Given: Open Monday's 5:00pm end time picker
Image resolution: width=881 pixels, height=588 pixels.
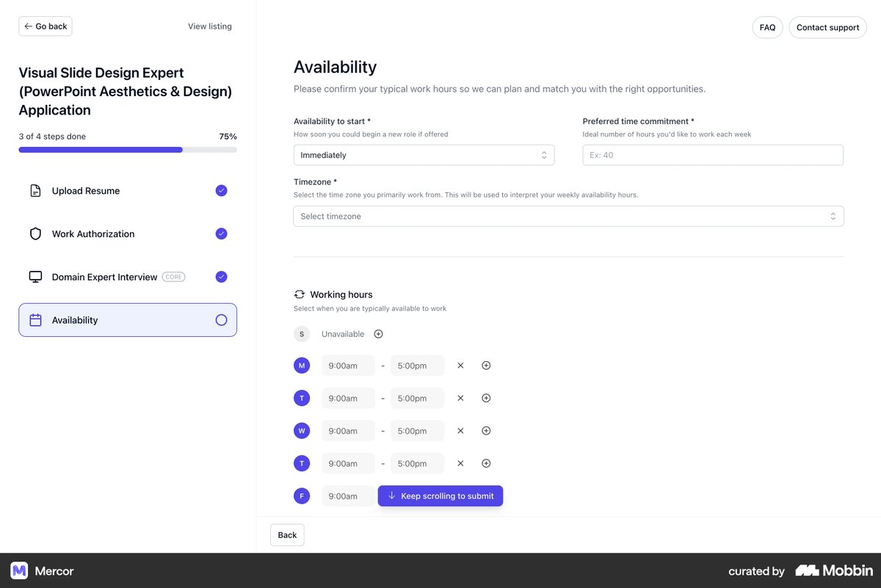Looking at the screenshot, I should click(417, 366).
